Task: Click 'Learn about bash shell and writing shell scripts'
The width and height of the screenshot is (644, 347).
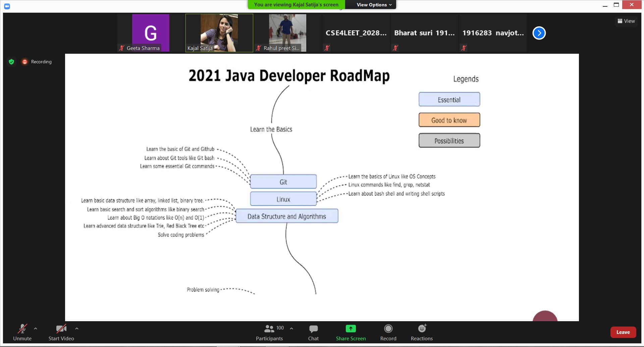Action: pos(396,194)
